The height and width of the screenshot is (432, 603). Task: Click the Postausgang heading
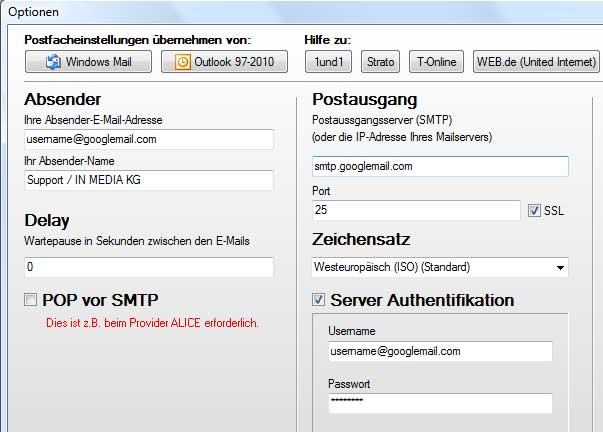tap(365, 99)
